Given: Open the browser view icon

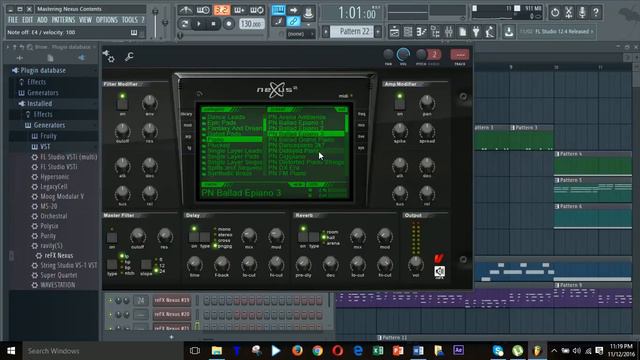Looking at the screenshot, I should [435, 31].
